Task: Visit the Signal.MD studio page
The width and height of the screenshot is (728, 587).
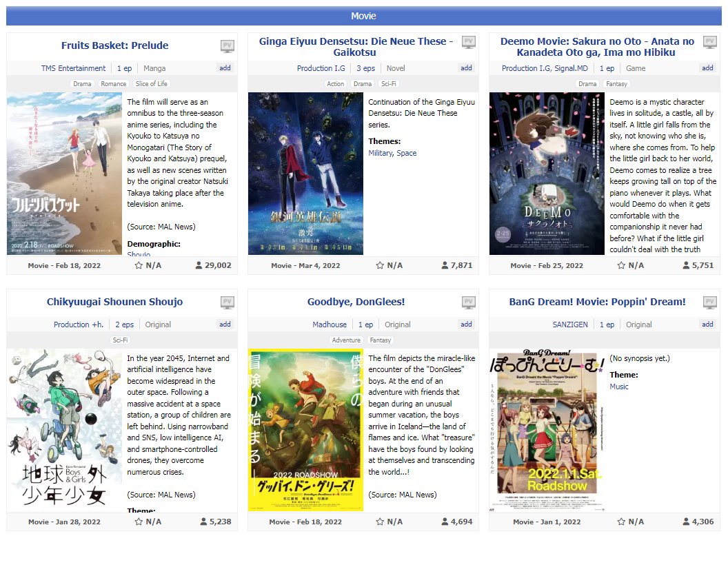Action: click(571, 68)
